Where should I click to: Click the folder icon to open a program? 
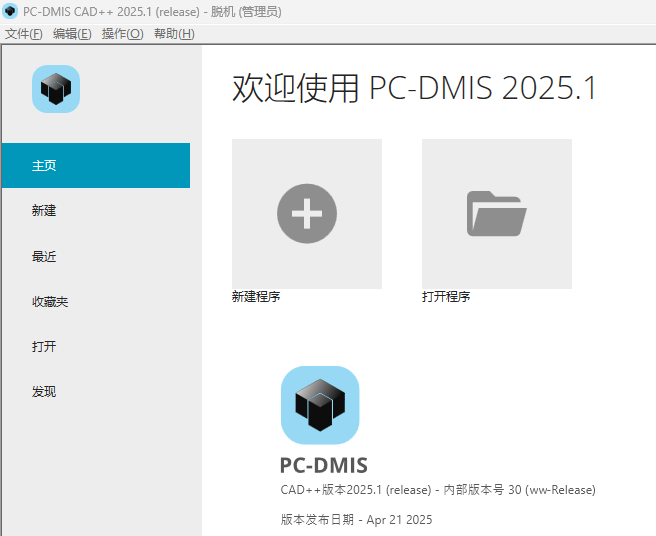point(496,213)
